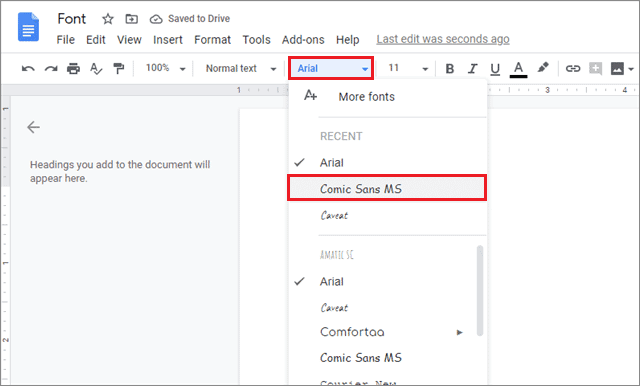Viewport: 640px width, 386px height.
Task: Run spelling and grammar check
Action: point(96,69)
